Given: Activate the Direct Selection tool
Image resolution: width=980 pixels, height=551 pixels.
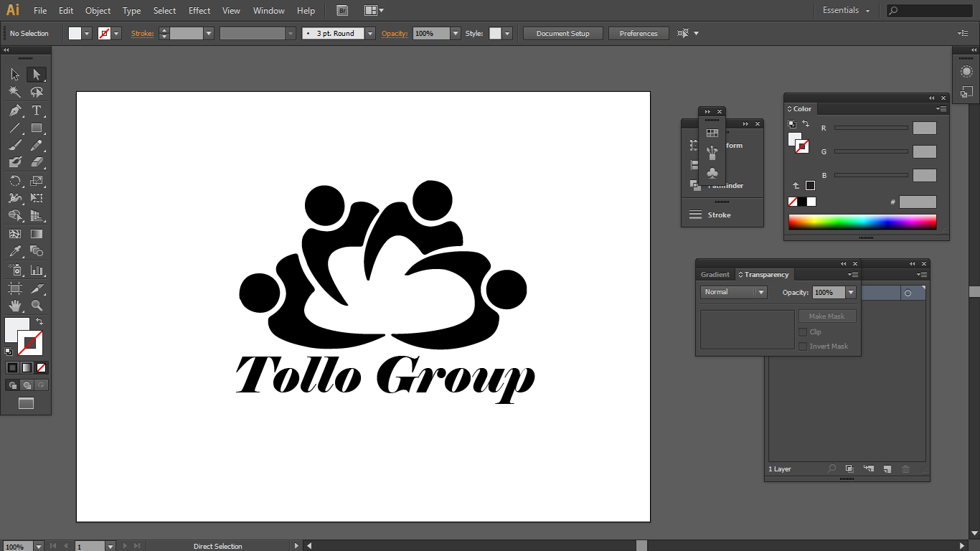Looking at the screenshot, I should click(36, 74).
